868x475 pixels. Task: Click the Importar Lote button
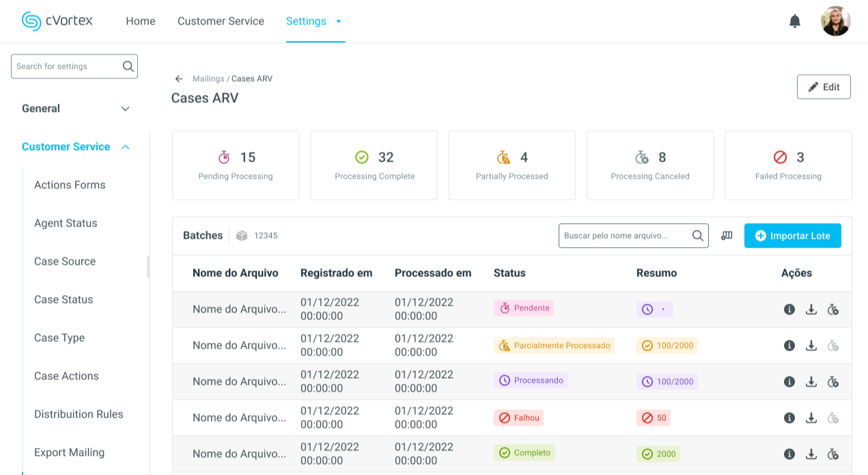pos(792,235)
